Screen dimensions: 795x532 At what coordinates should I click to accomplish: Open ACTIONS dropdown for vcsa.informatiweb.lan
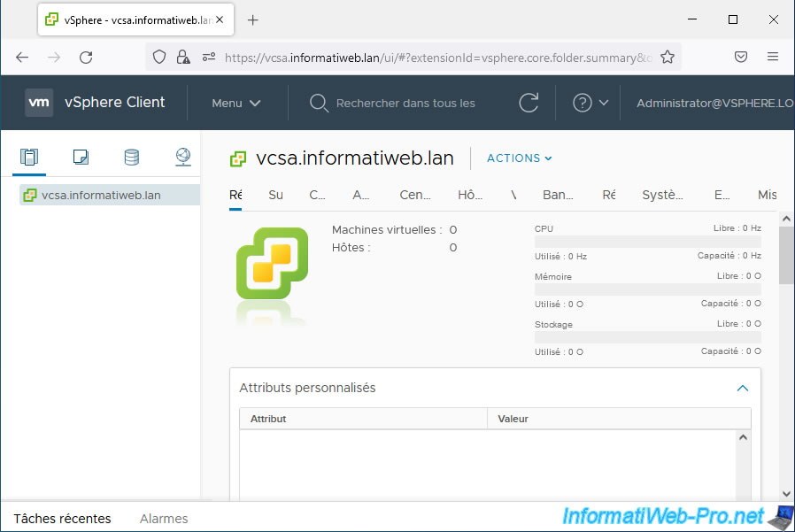coord(519,158)
